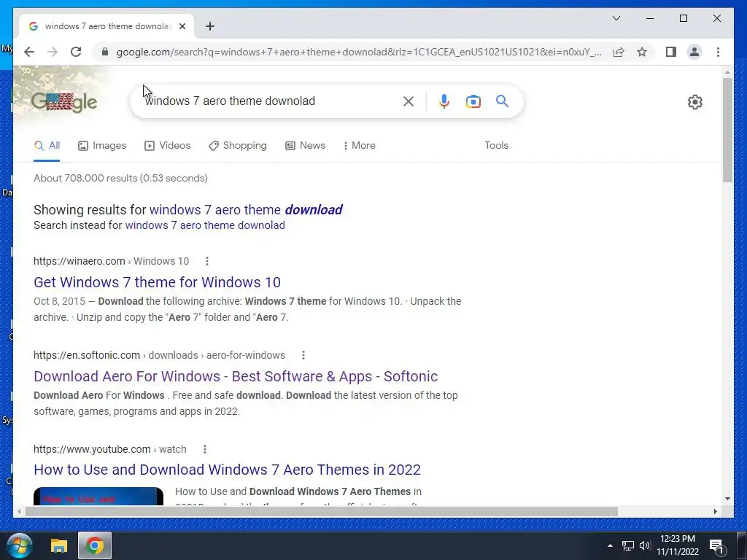The width and height of the screenshot is (747, 560).
Task: Click the Chrome taskbar icon
Action: 95,545
